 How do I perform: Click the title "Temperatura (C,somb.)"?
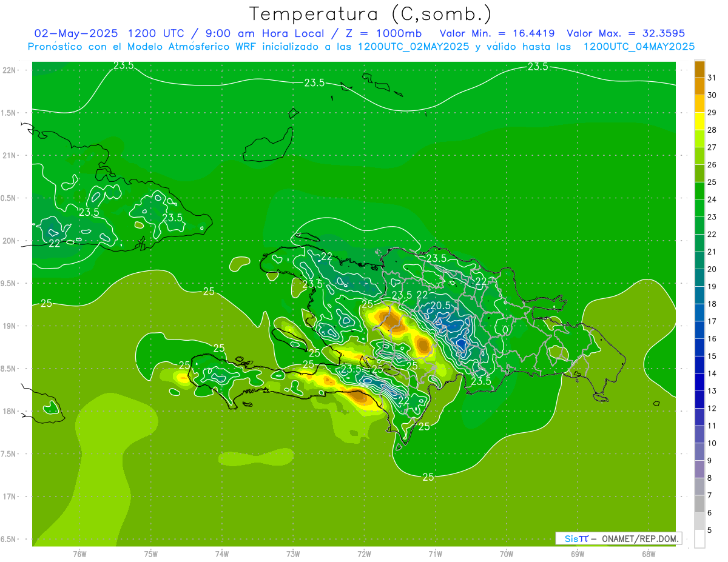coord(370,13)
